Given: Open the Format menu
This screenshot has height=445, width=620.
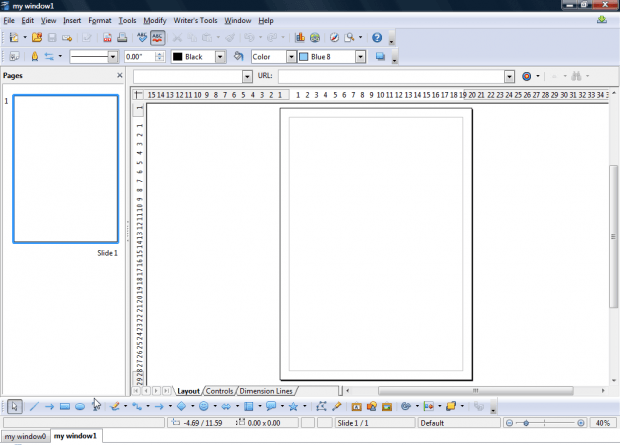Looking at the screenshot, I should 100,21.
